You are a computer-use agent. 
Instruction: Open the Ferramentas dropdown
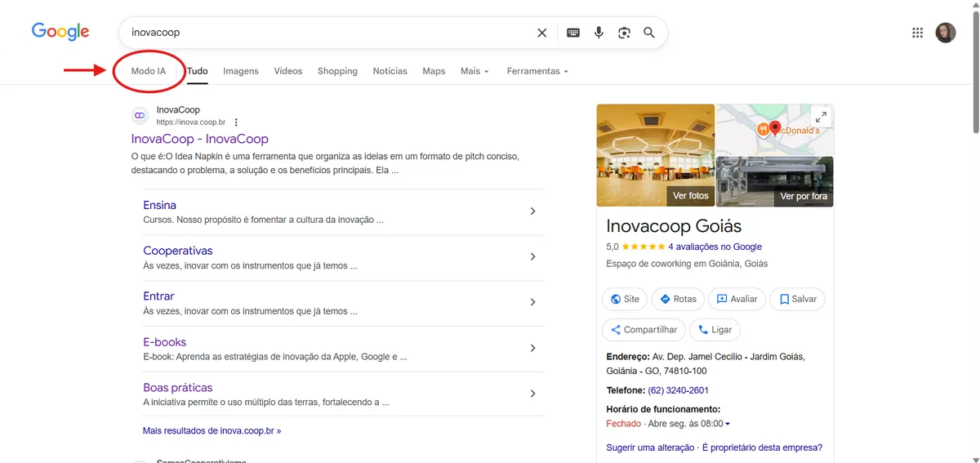point(537,71)
